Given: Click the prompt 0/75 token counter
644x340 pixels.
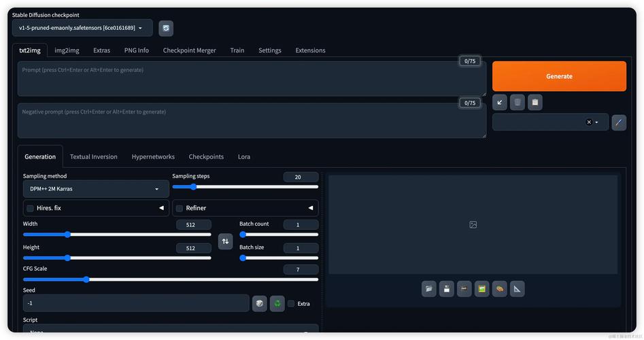Looking at the screenshot, I should point(470,61).
